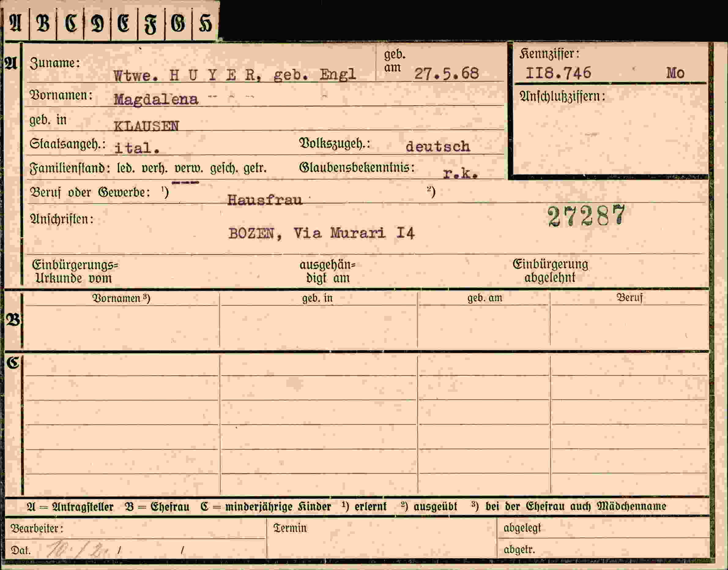
Task: Select underlined marital status 'verw.'
Action: coord(189,168)
